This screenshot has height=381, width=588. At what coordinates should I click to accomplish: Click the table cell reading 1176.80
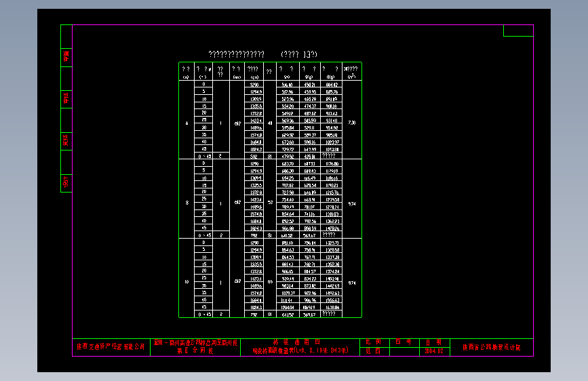tap(332, 164)
